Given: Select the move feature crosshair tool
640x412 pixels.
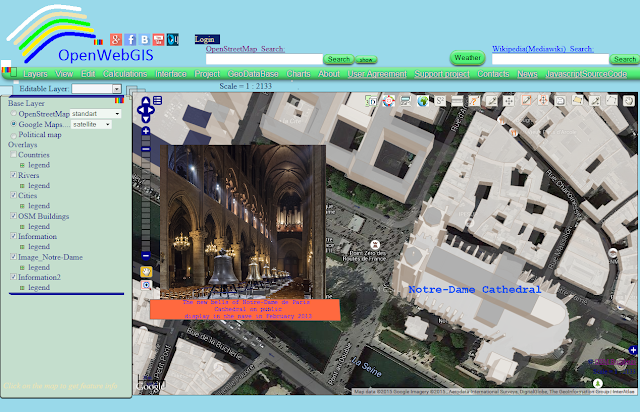Looking at the screenshot, I should (509, 100).
